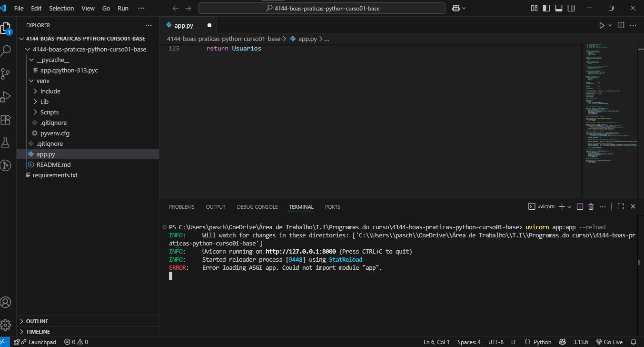Viewport: 644px width, 347px height.
Task: Open the notifications bell
Action: click(x=633, y=342)
